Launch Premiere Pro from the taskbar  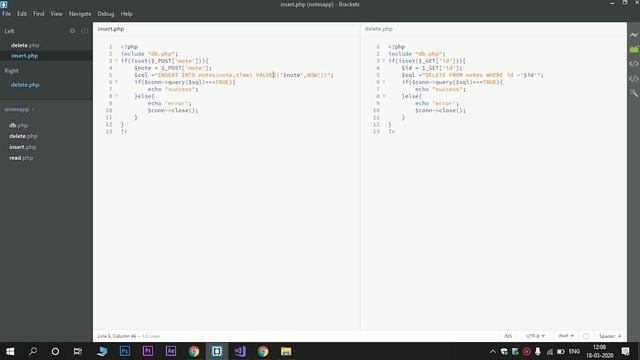148,351
